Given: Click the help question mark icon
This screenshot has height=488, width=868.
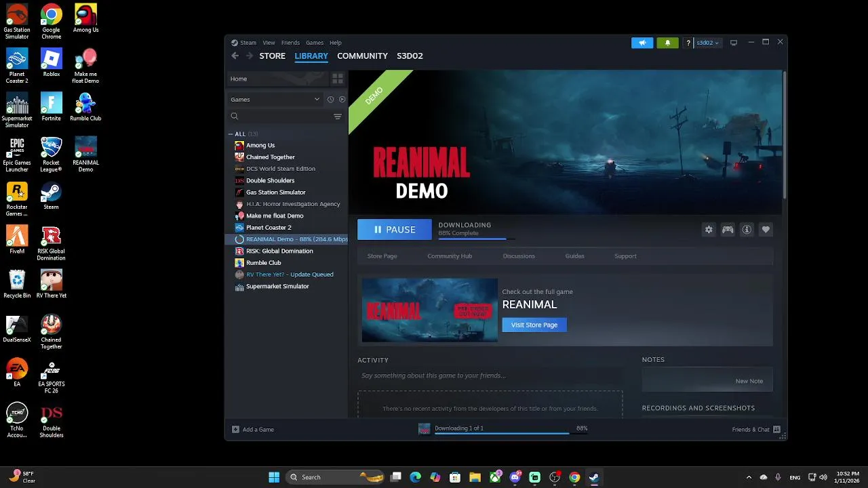Looking at the screenshot, I should [x=688, y=43].
